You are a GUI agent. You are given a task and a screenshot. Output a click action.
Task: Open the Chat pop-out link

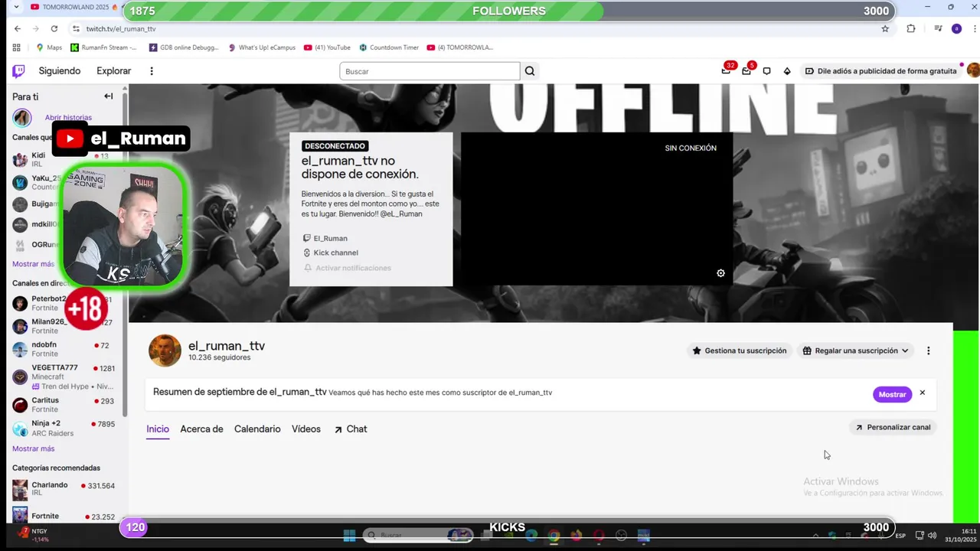351,429
